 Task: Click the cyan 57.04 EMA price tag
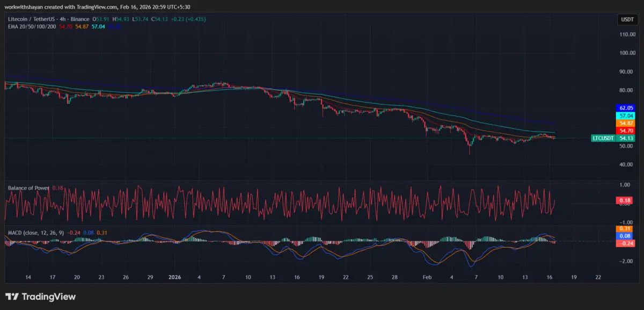626,116
